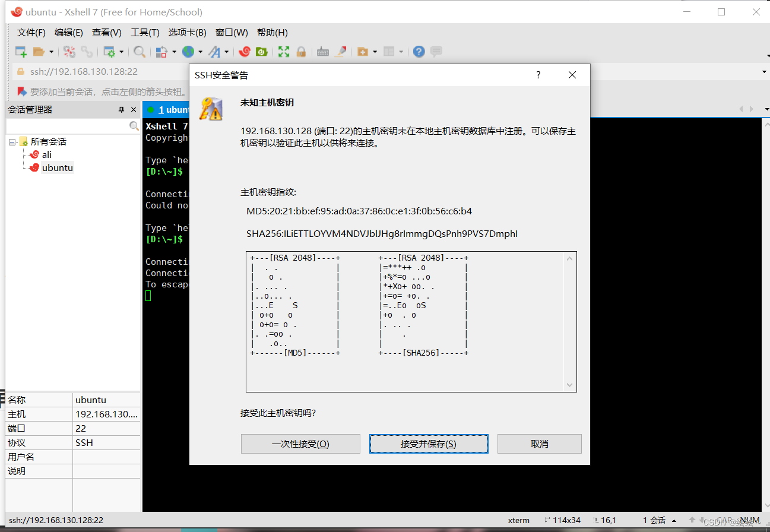Image resolution: width=770 pixels, height=532 pixels.
Task: Click the session manager search field
Action: pyautogui.click(x=67, y=126)
